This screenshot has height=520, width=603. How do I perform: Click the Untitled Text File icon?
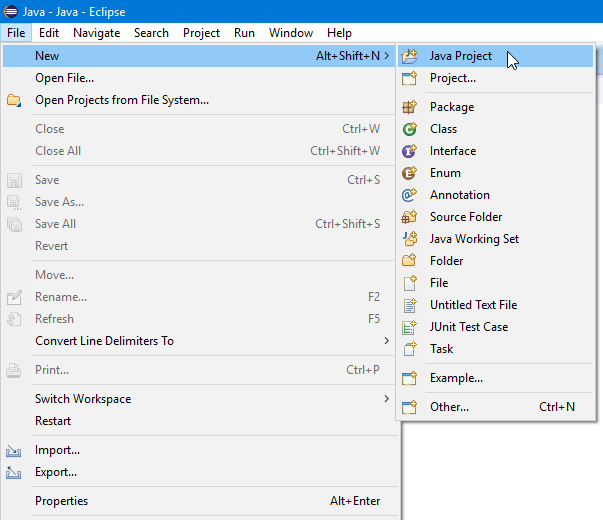point(409,305)
